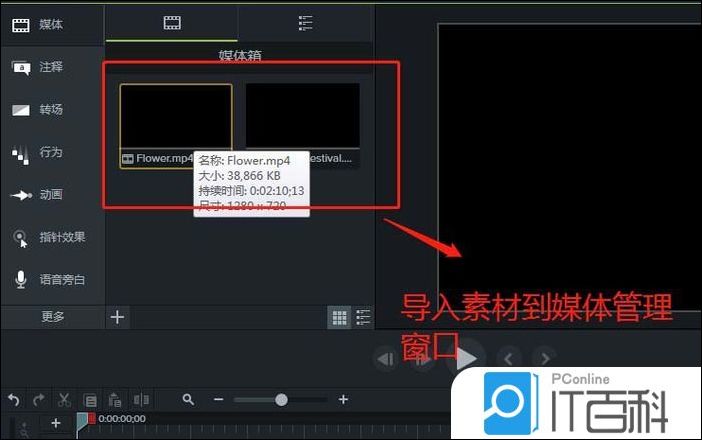Screen dimensions: 702x440
Task: Click the import media plus button
Action: pos(117,317)
